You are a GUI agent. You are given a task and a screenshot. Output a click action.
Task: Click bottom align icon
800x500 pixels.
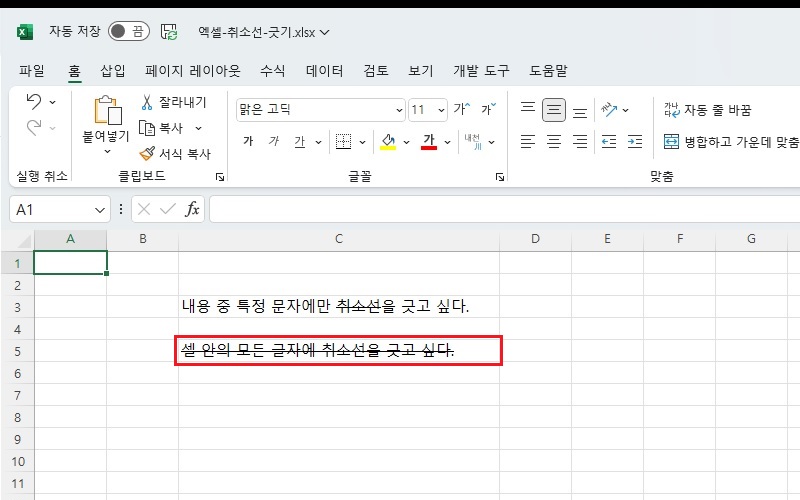580,111
